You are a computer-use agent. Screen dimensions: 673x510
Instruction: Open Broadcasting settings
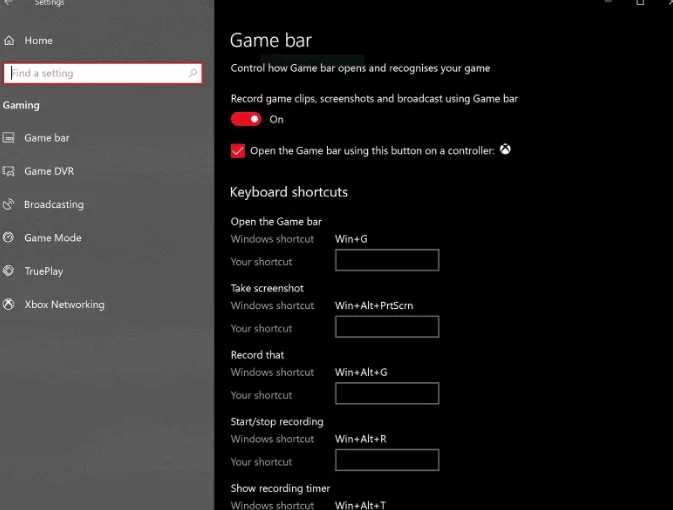point(54,204)
